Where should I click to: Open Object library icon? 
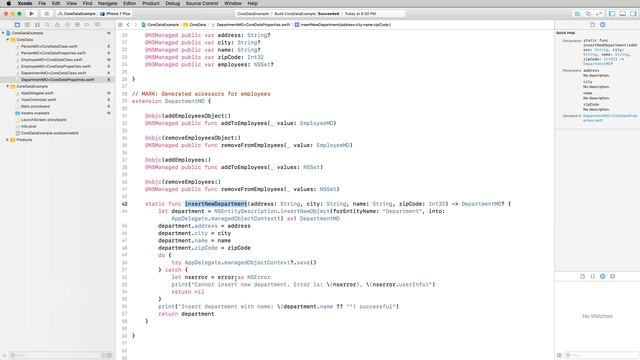pos(602,276)
